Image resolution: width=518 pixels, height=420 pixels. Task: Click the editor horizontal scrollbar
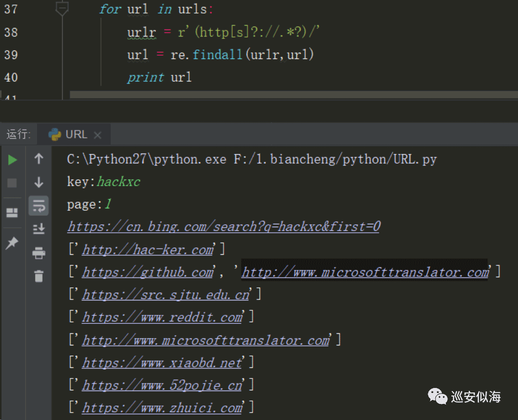[294, 95]
